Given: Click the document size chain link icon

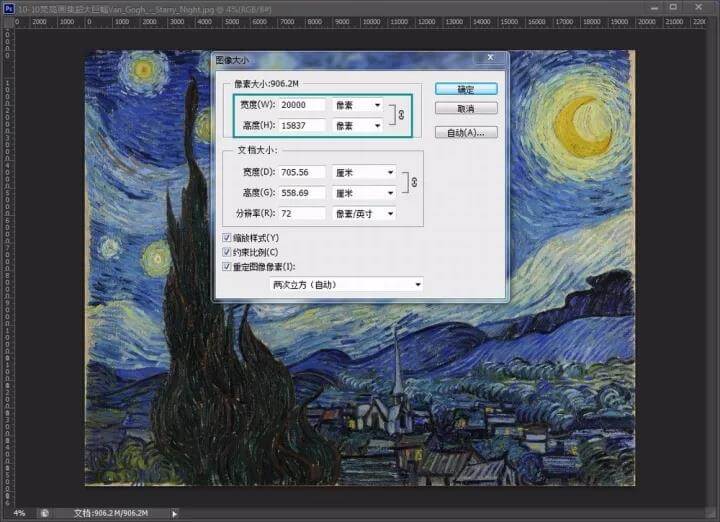Looking at the screenshot, I should pyautogui.click(x=414, y=182).
